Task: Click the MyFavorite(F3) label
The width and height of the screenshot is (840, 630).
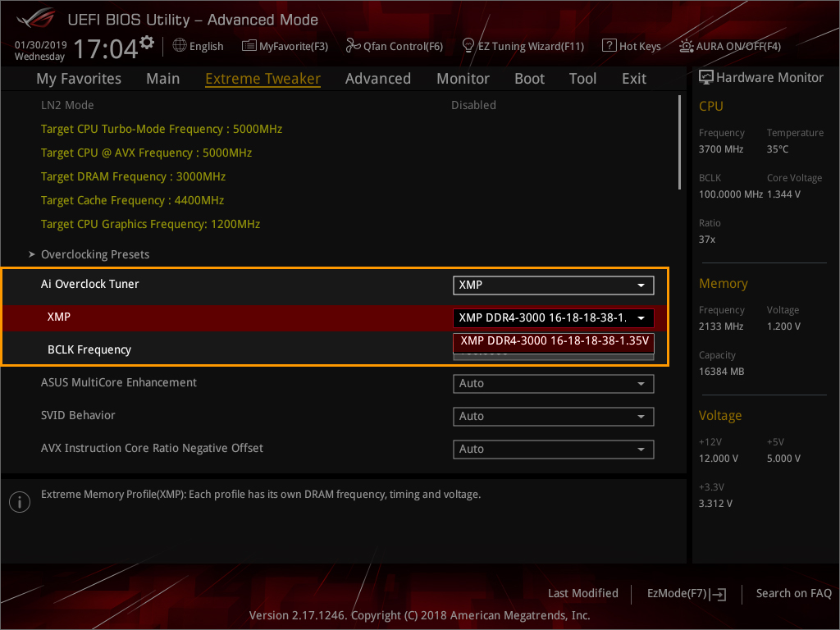Action: [294, 47]
